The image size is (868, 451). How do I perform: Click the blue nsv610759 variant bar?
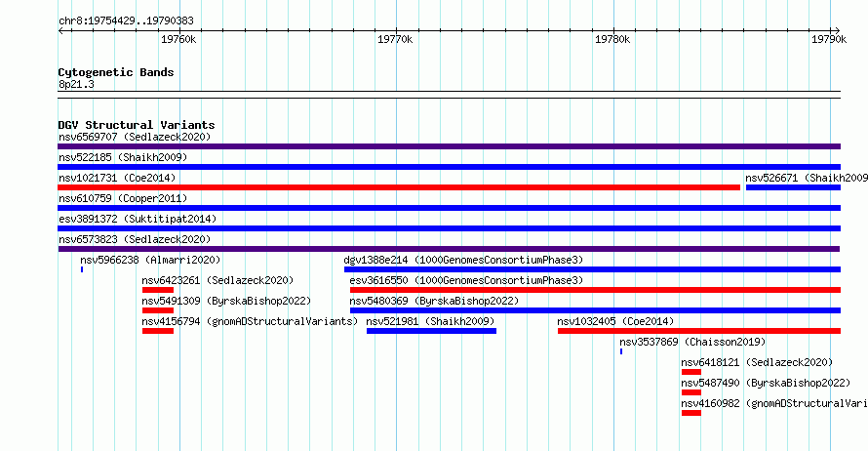tap(449, 208)
